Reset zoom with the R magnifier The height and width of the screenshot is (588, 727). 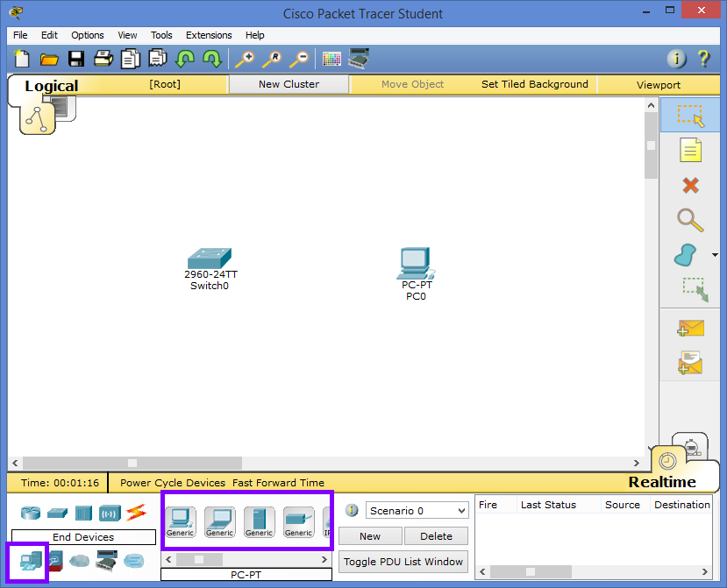click(x=272, y=59)
